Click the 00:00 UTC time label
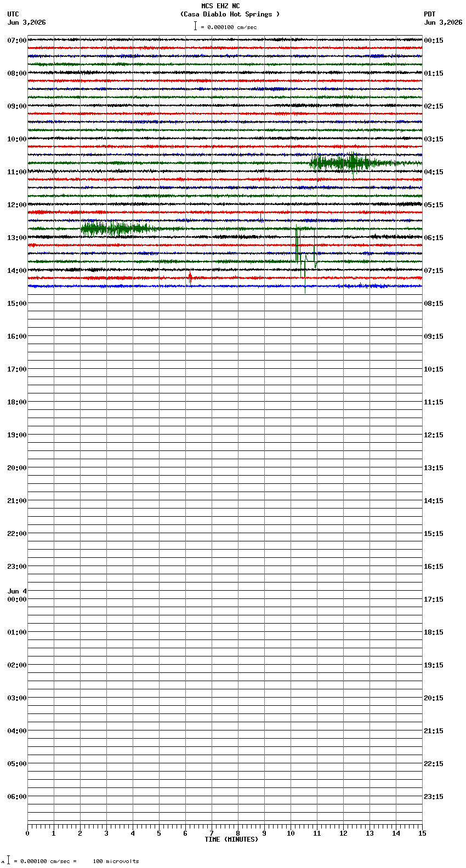 coord(17,599)
